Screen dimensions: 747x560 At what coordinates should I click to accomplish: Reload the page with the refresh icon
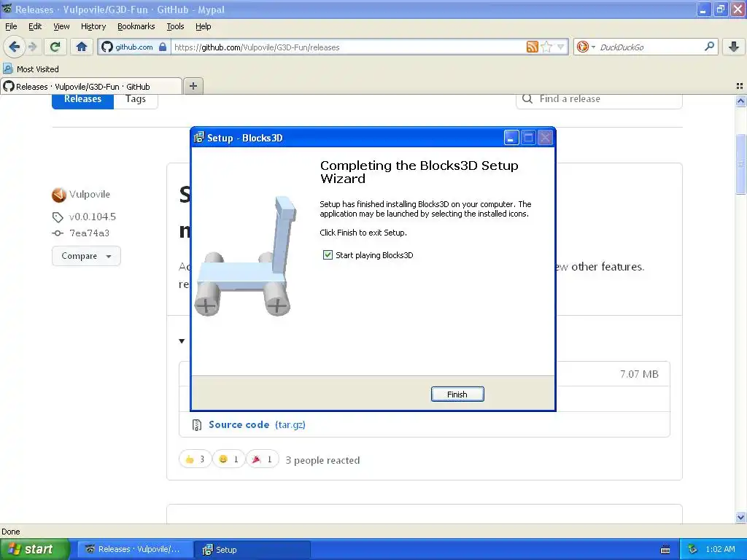(x=55, y=47)
